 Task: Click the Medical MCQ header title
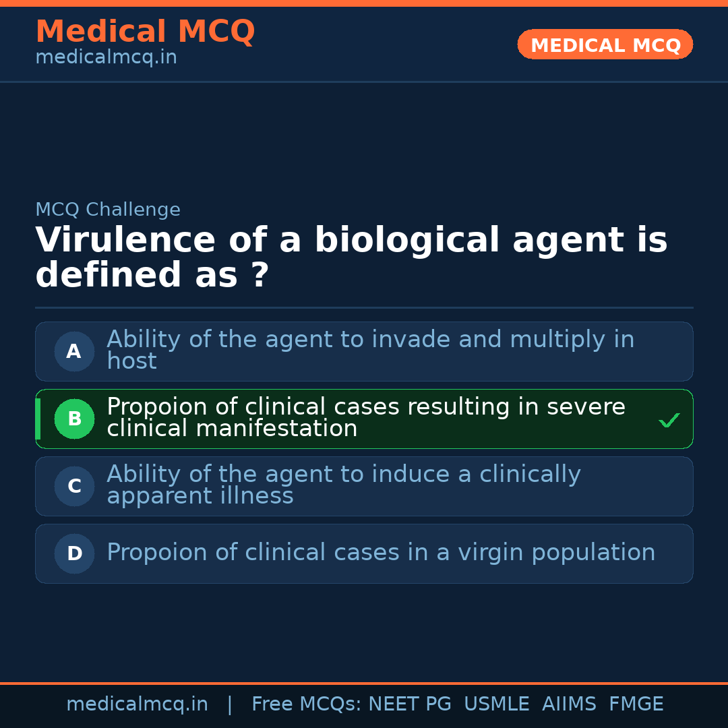(x=145, y=32)
